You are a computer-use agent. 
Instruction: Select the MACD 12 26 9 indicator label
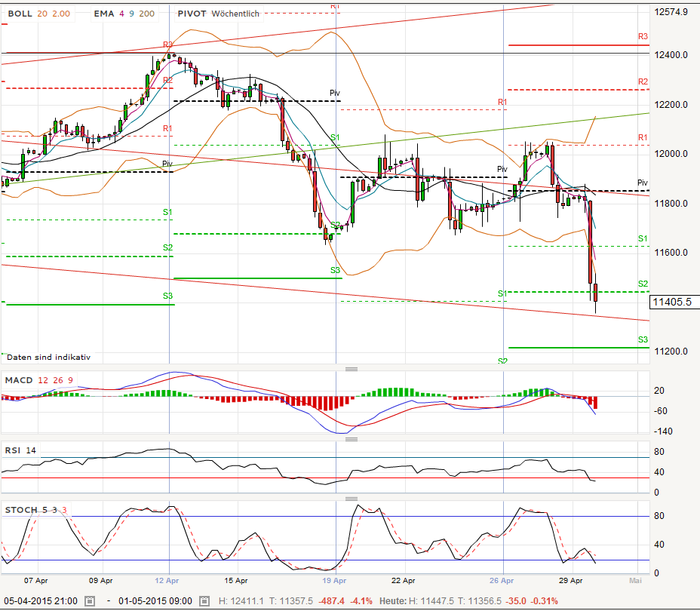click(x=38, y=380)
